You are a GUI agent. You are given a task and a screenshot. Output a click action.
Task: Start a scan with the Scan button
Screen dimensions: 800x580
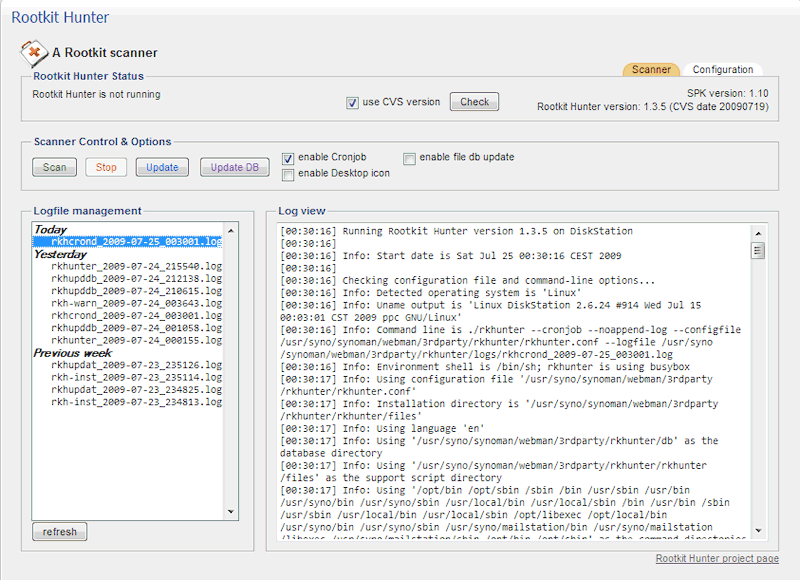click(55, 167)
